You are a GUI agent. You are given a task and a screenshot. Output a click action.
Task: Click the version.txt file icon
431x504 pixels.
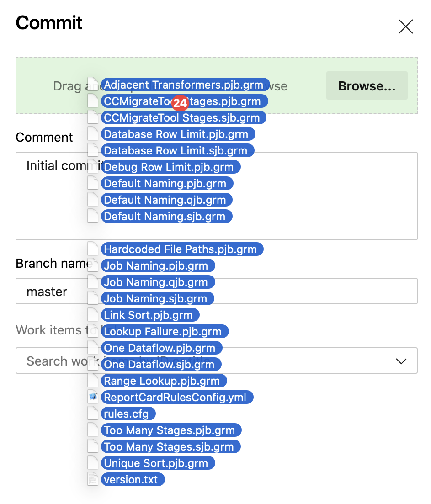click(93, 479)
